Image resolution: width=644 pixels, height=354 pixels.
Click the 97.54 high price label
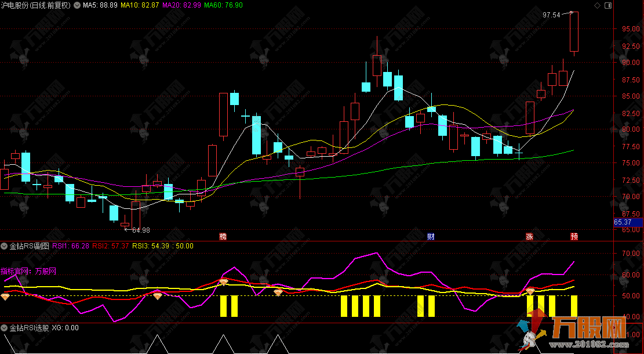[x=551, y=15]
